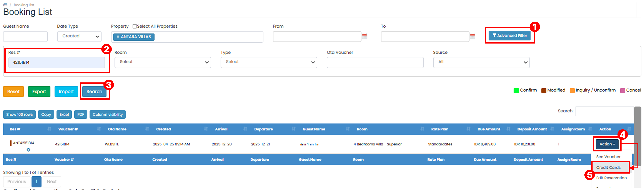
Task: Export table via Excel button
Action: pos(64,114)
